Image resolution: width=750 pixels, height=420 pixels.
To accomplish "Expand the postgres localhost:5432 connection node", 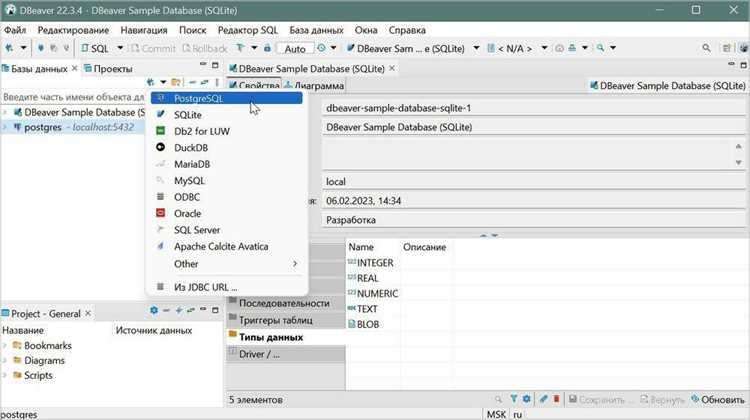I will click(x=5, y=127).
